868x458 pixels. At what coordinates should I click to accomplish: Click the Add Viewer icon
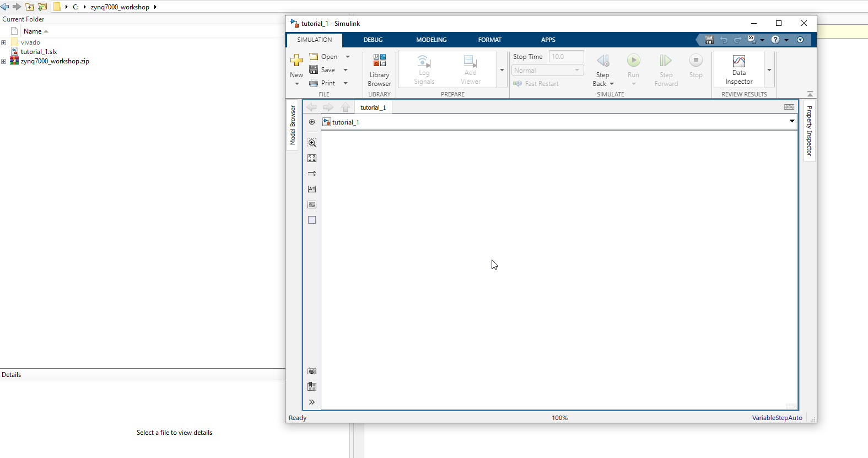click(470, 61)
